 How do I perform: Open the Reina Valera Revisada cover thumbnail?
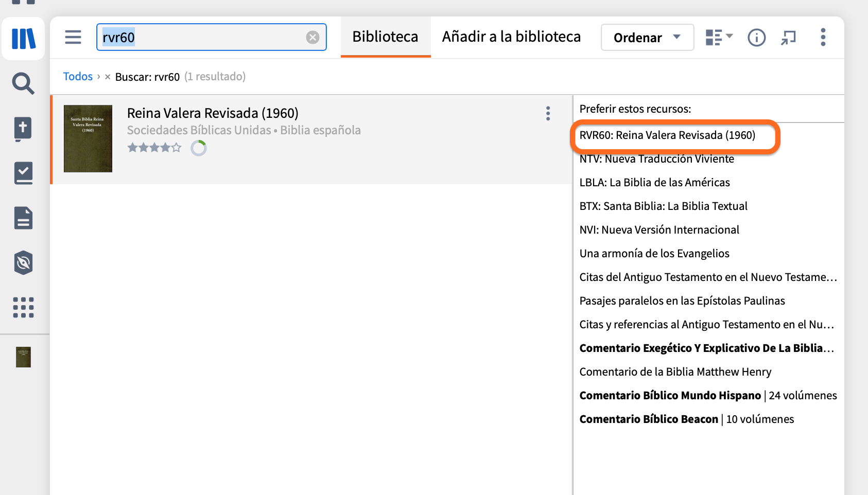(88, 138)
